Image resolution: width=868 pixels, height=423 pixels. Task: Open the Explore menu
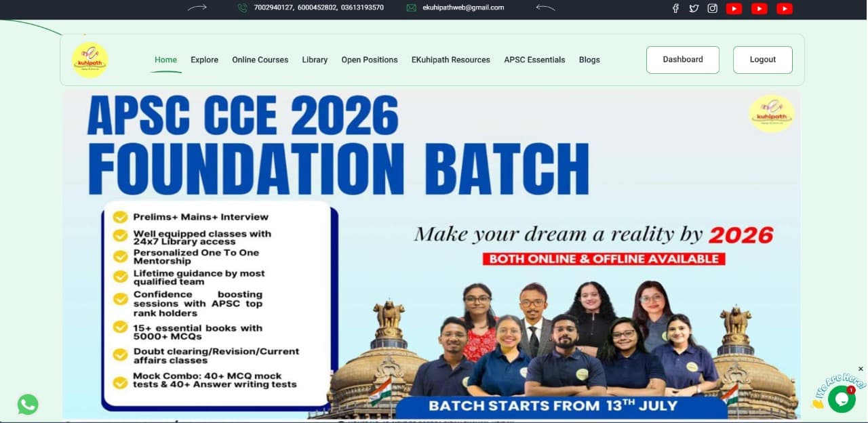[204, 60]
